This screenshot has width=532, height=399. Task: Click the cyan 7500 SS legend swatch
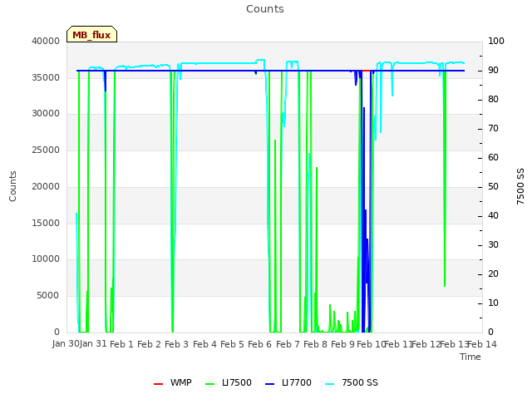[329, 384]
